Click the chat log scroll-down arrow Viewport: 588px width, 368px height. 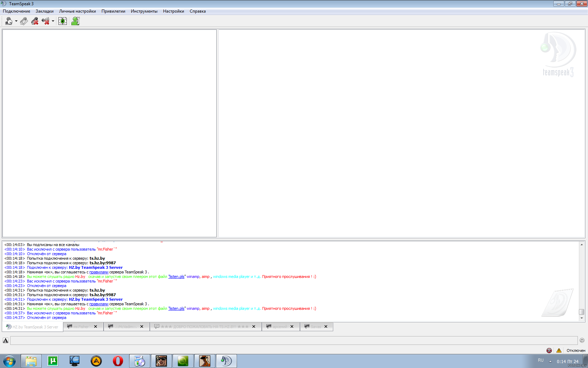pyautogui.click(x=582, y=318)
